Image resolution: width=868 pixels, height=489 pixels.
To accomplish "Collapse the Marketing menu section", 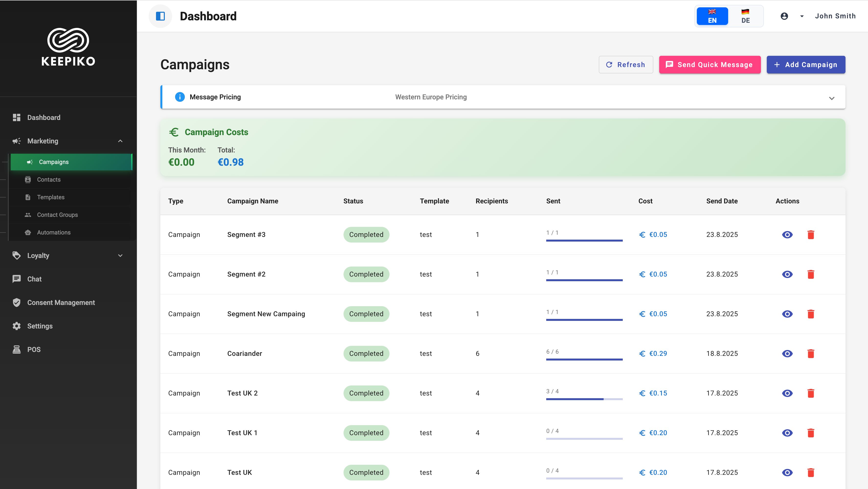I will [x=120, y=141].
